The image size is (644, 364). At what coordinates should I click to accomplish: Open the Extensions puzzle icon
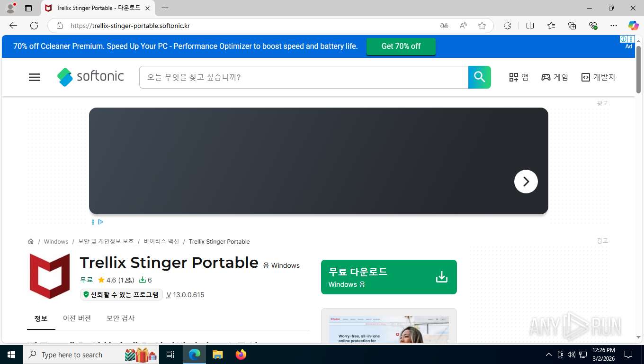[507, 26]
